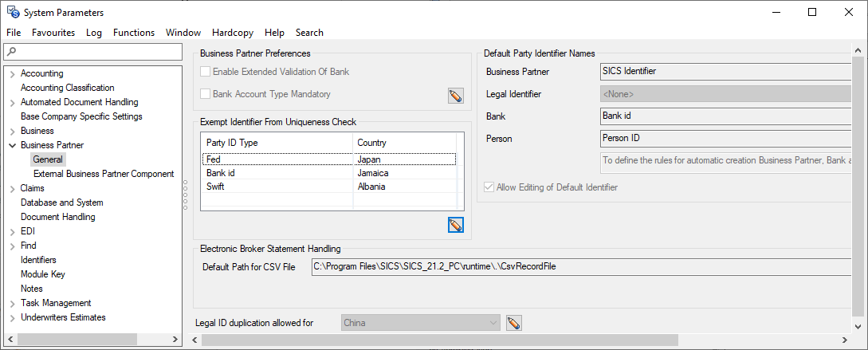Click pencil edit icon in Business Partner Preferences
The image size is (868, 350).
click(455, 96)
